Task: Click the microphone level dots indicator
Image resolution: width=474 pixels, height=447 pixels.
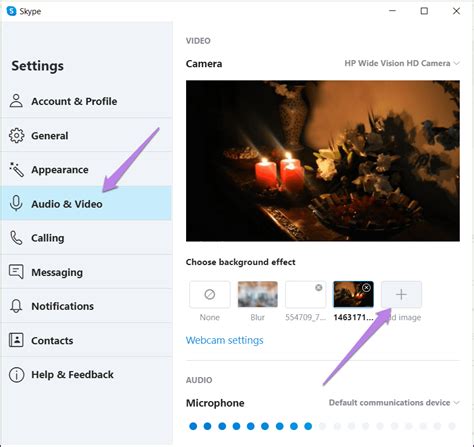Action: 322,426
